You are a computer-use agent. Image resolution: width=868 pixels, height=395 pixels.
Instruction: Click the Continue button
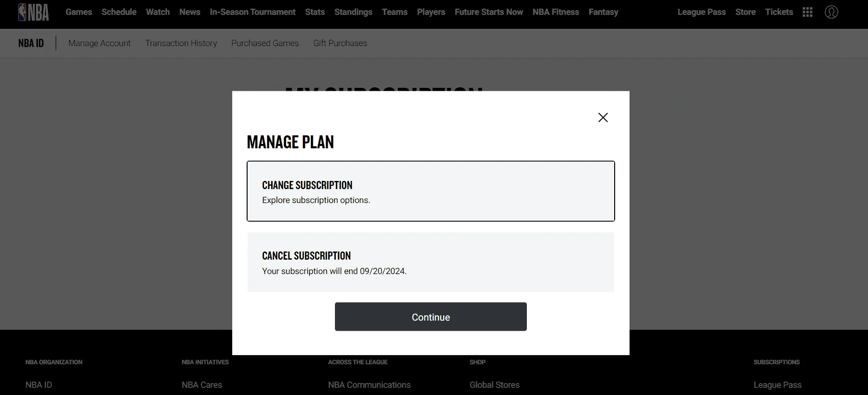coord(431,317)
